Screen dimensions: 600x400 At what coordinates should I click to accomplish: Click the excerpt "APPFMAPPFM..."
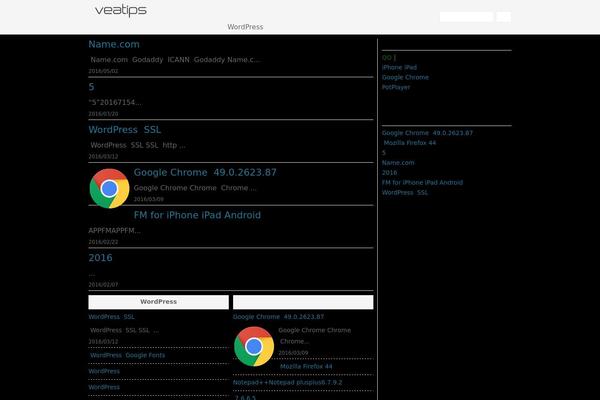(x=114, y=230)
